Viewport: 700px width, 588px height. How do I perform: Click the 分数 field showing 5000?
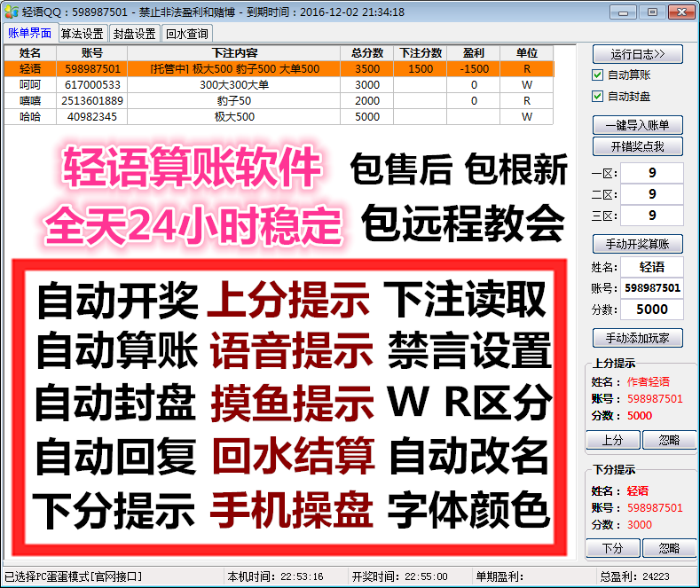tap(652, 310)
